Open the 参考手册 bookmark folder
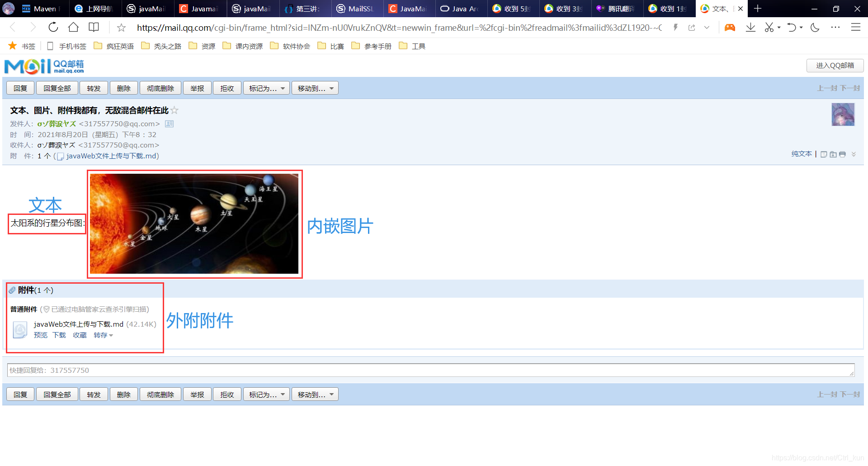The image size is (868, 466). 372,46
